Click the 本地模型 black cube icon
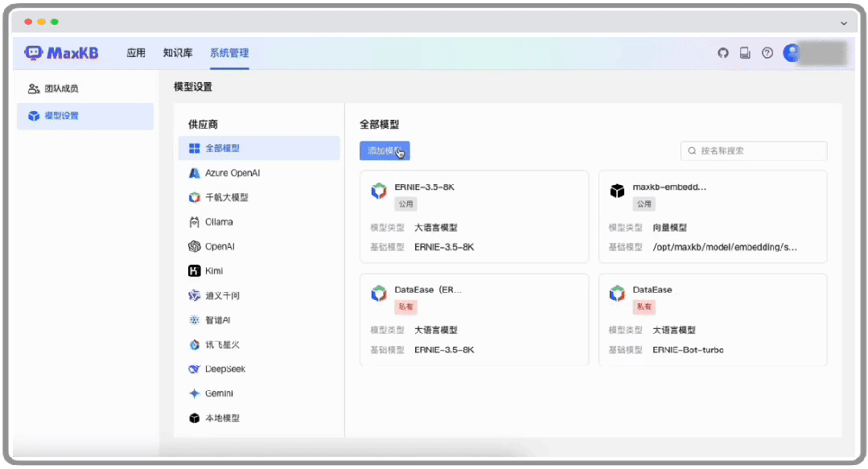Viewport: 868px width, 469px height. coord(195,418)
